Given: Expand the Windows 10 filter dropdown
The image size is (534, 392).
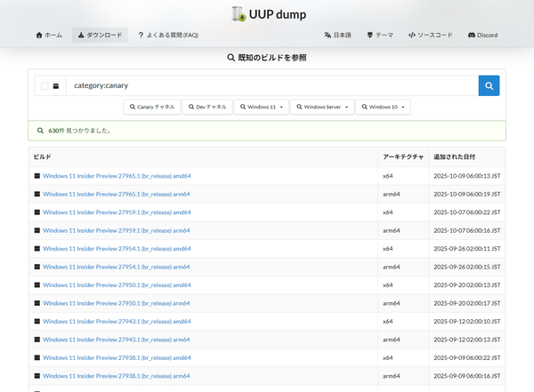Looking at the screenshot, I should click(x=383, y=107).
